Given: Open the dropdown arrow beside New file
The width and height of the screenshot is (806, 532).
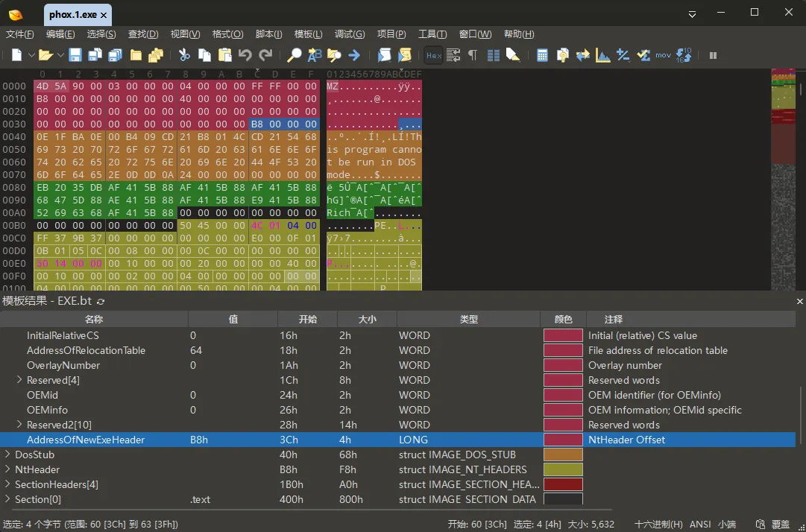Looking at the screenshot, I should click(x=31, y=55).
